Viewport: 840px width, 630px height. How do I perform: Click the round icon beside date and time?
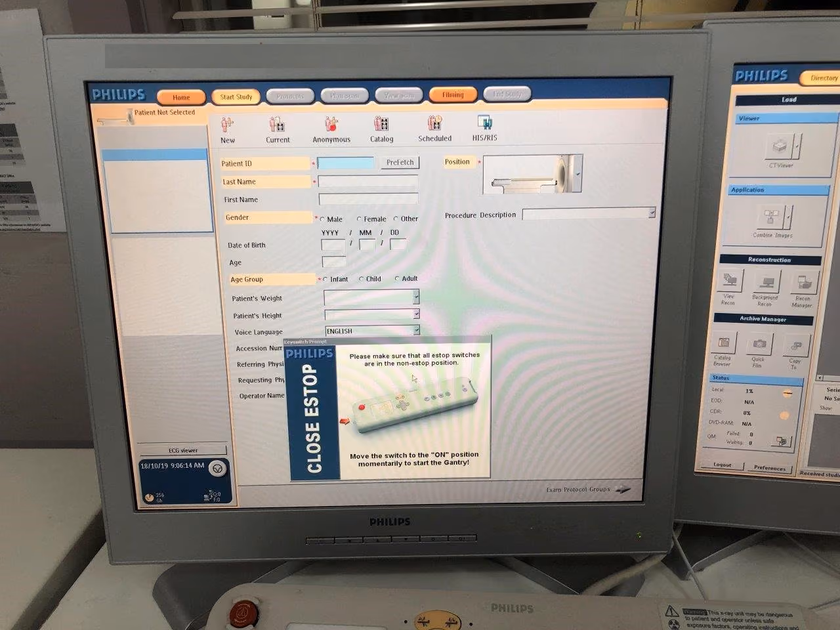coord(217,468)
